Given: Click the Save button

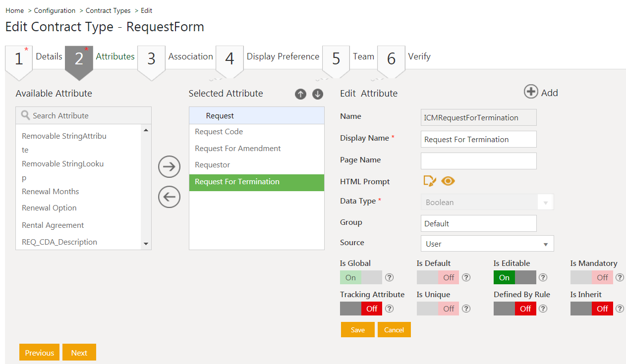Looking at the screenshot, I should (357, 330).
